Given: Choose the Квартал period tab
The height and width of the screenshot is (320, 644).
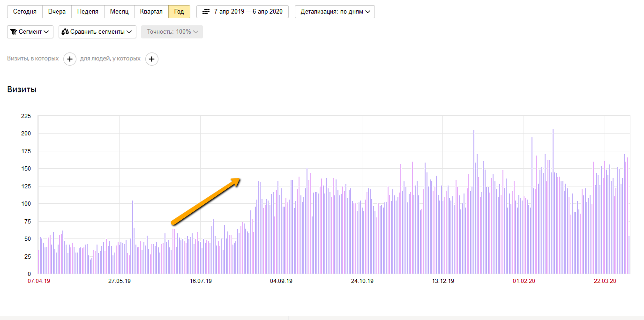Looking at the screenshot, I should click(x=151, y=12).
